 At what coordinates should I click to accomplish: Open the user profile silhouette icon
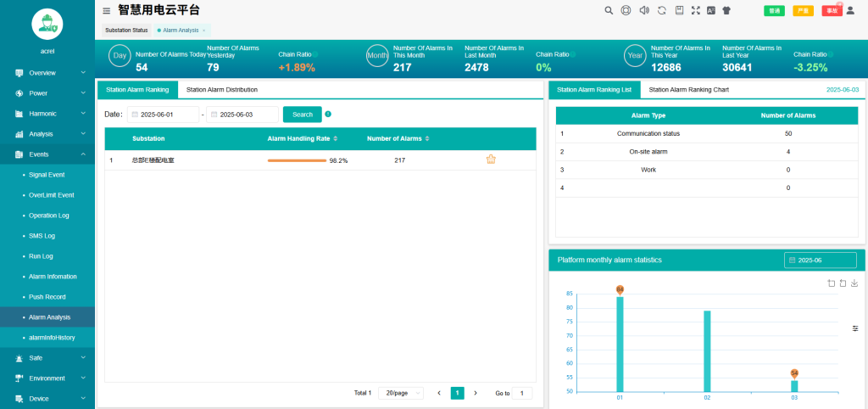point(851,10)
